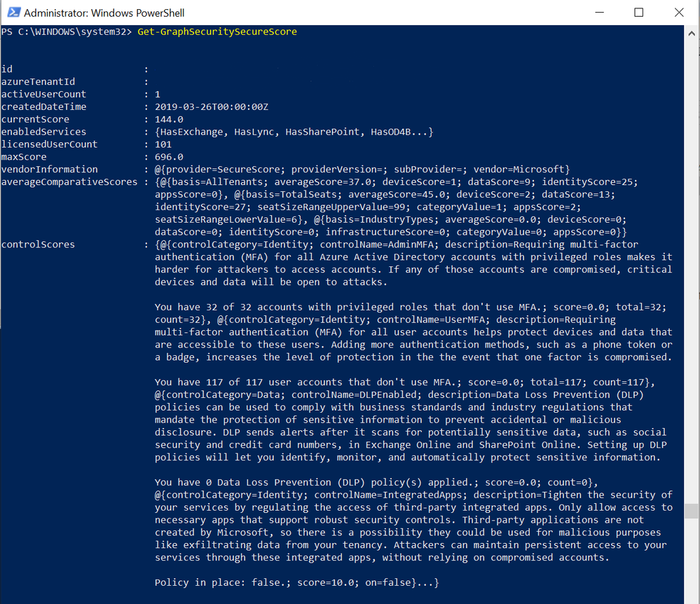Click the window title Administrator: Windows PowerShell
The height and width of the screenshot is (604, 700).
(104, 13)
